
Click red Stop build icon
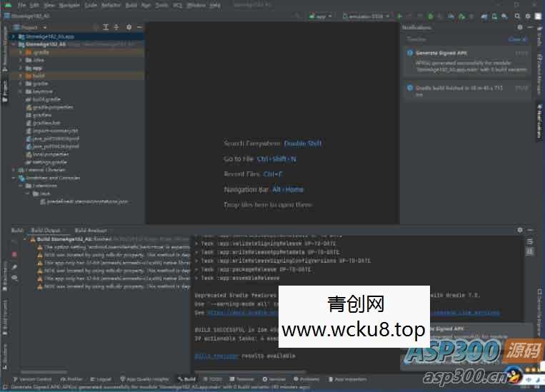pos(14,254)
